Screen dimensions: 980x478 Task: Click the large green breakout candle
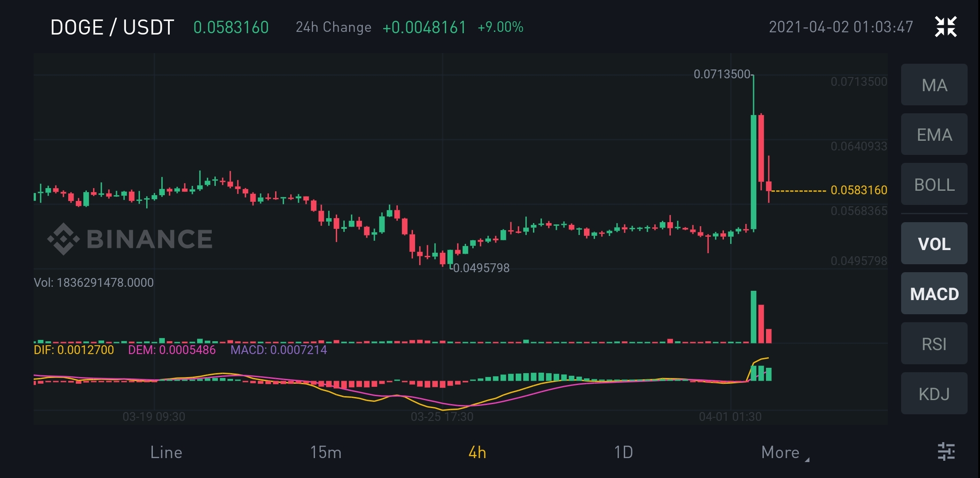coord(753,172)
